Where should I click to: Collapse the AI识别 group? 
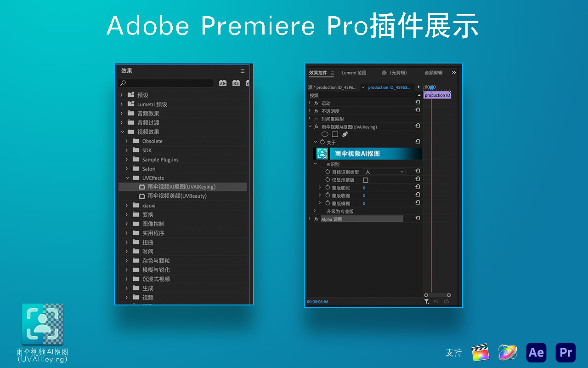click(x=315, y=164)
